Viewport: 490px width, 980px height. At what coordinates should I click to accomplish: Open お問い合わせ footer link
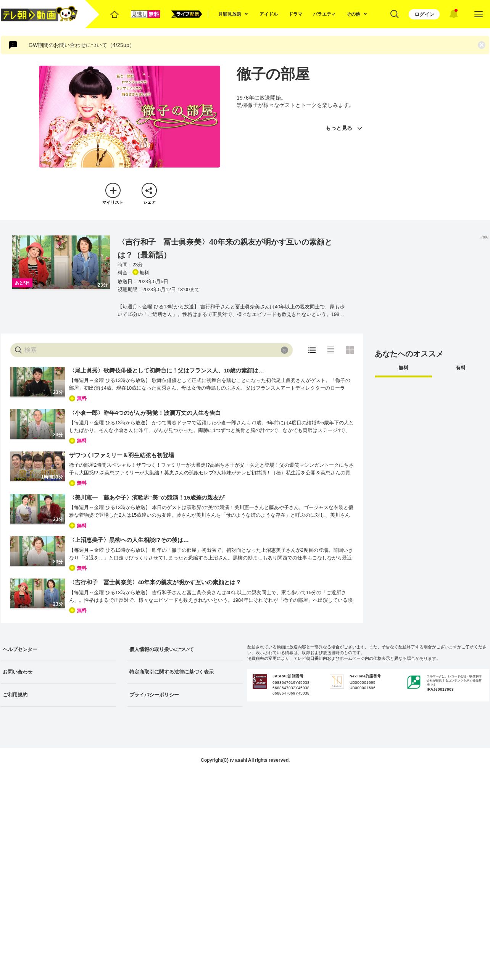[58, 672]
